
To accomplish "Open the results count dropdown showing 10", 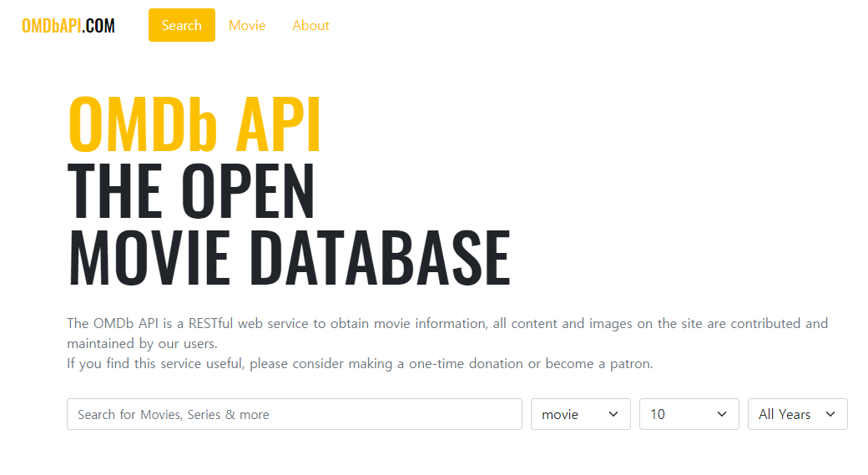I will point(689,414).
